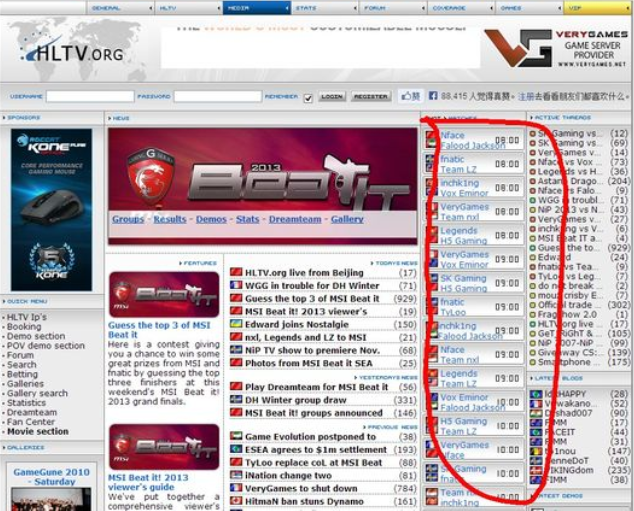
Task: Click French flag beside WGG in trouble news
Action: [236, 285]
